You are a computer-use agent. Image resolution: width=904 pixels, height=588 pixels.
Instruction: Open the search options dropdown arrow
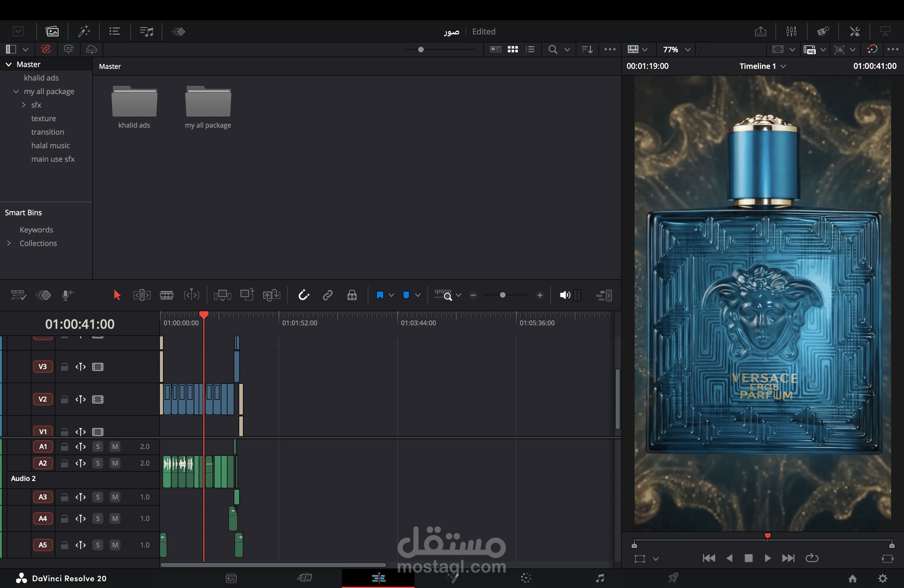pos(567,50)
